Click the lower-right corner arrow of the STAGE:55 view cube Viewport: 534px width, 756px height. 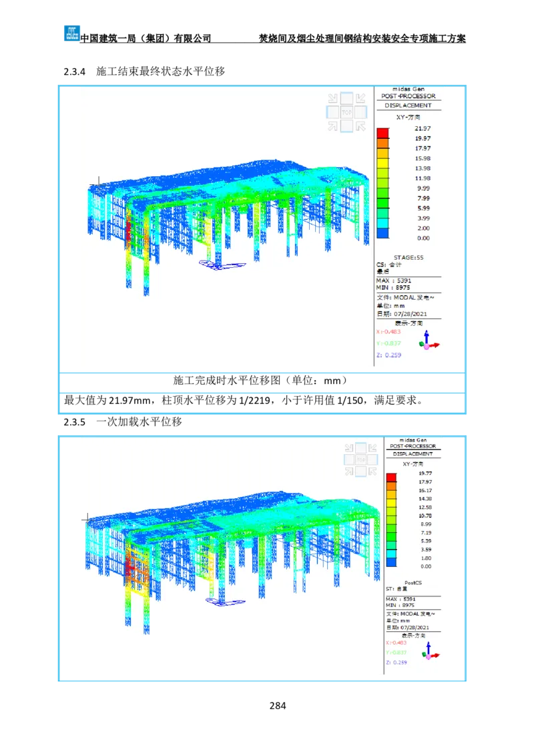[360, 126]
